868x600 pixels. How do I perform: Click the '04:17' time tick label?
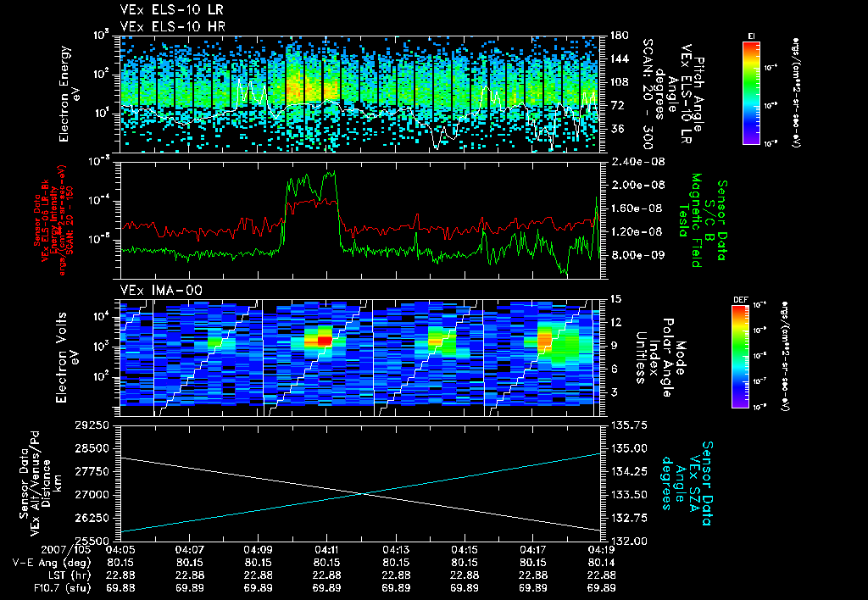pos(533,550)
